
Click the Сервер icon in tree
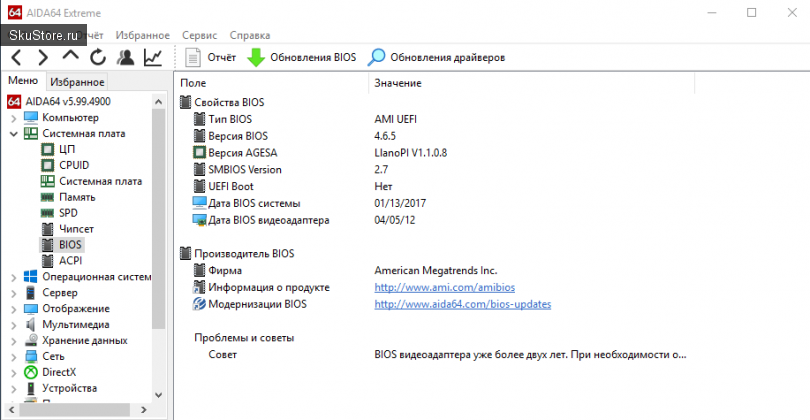31,292
